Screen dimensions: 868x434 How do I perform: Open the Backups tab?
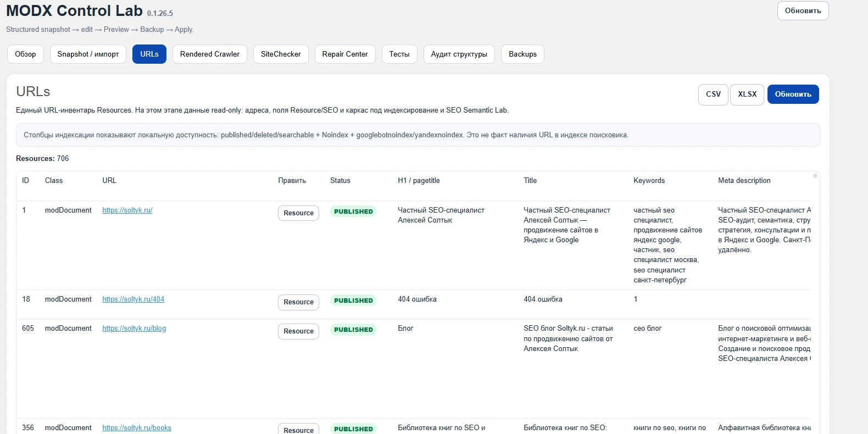[522, 54]
